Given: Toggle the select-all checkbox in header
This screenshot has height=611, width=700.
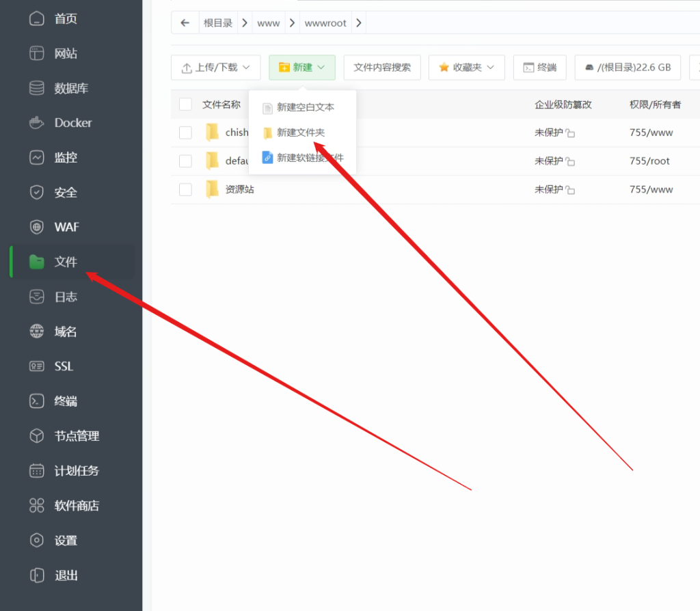Looking at the screenshot, I should point(185,105).
